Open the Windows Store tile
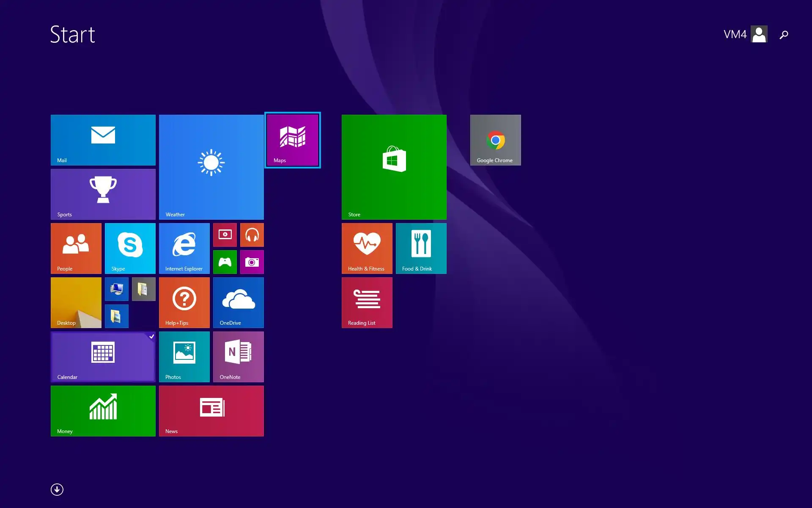The width and height of the screenshot is (812, 508). click(x=394, y=167)
